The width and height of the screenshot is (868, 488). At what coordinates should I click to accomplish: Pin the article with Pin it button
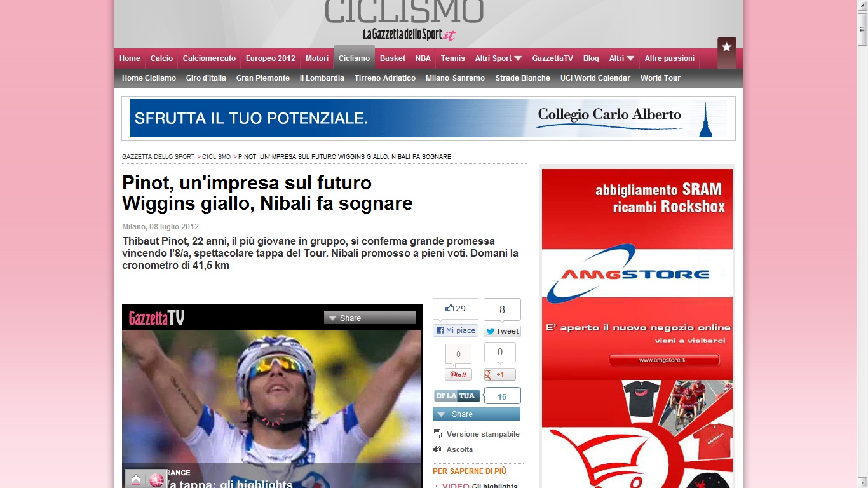pyautogui.click(x=458, y=375)
